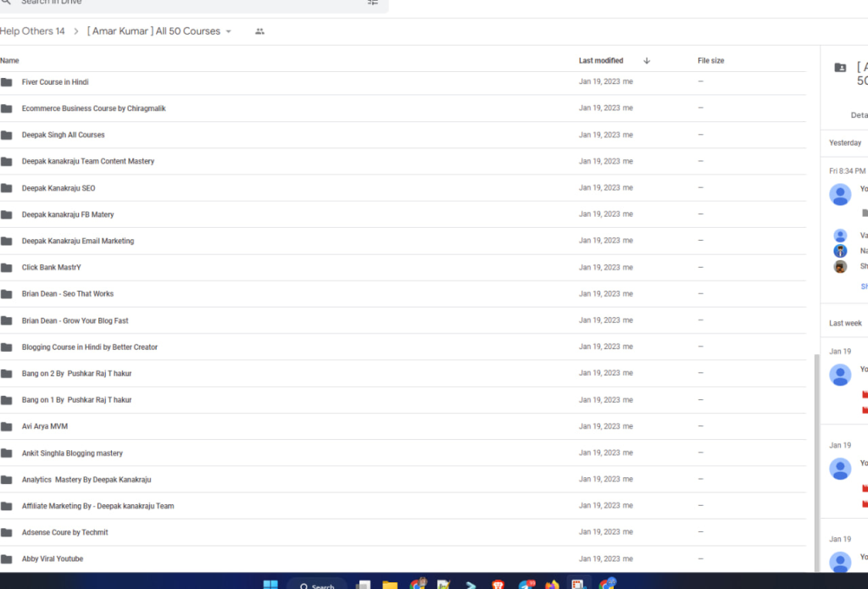The image size is (868, 589).
Task: Click Affiliate Marketing By - Deepak kanakraju Team
Action: point(98,506)
